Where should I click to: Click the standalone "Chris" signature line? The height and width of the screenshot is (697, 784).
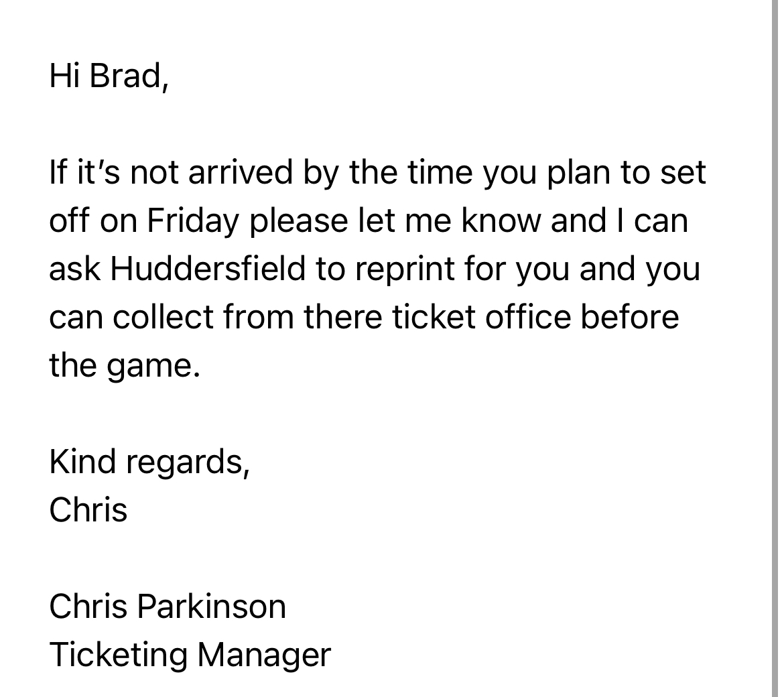click(x=88, y=510)
